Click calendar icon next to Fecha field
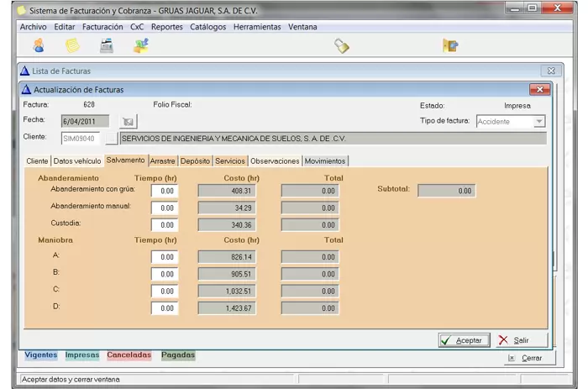Screen dimensions: 588x389 (x=128, y=121)
